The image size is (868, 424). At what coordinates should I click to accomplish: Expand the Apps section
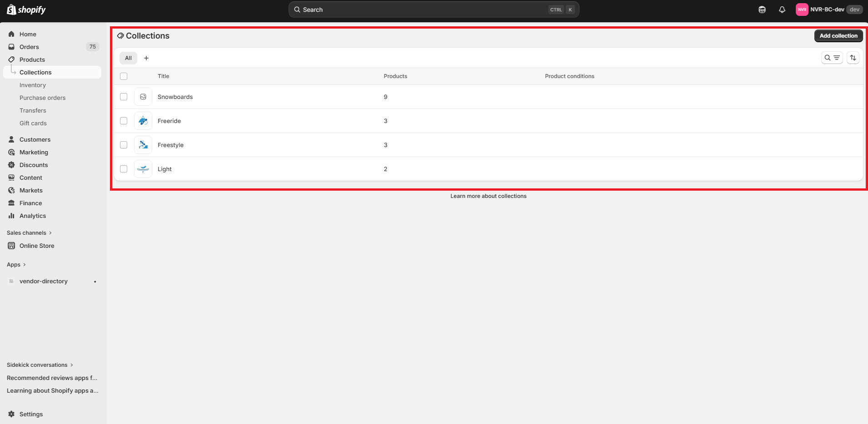(x=16, y=265)
